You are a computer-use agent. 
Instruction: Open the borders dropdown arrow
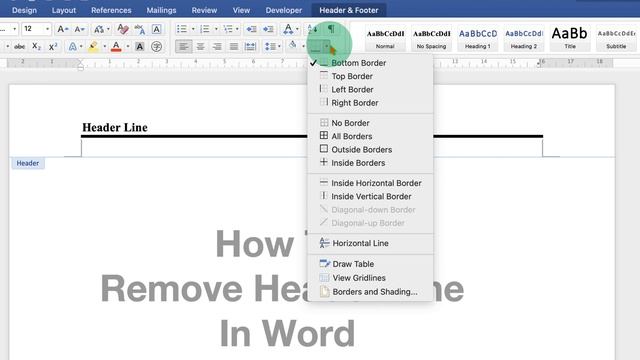[327, 47]
